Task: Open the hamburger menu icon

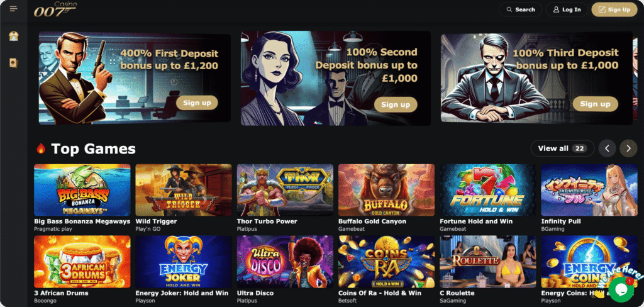Action: pyautogui.click(x=14, y=9)
